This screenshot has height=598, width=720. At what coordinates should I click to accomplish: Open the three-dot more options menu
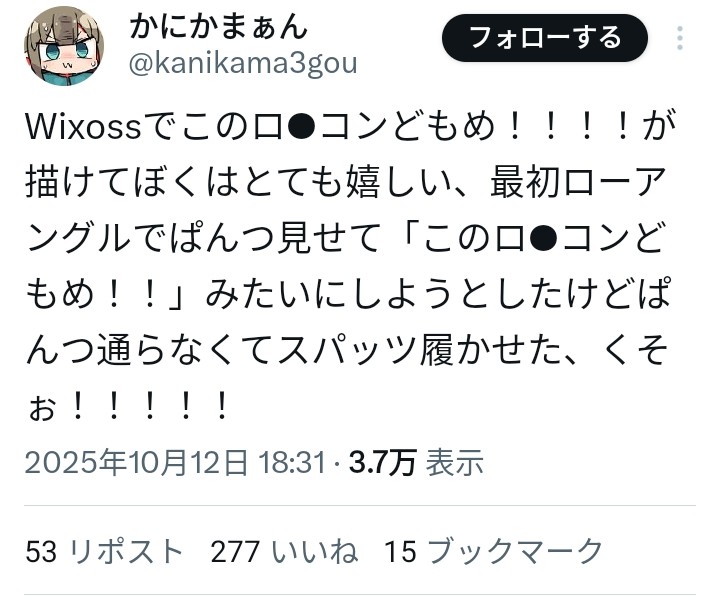pos(680,39)
